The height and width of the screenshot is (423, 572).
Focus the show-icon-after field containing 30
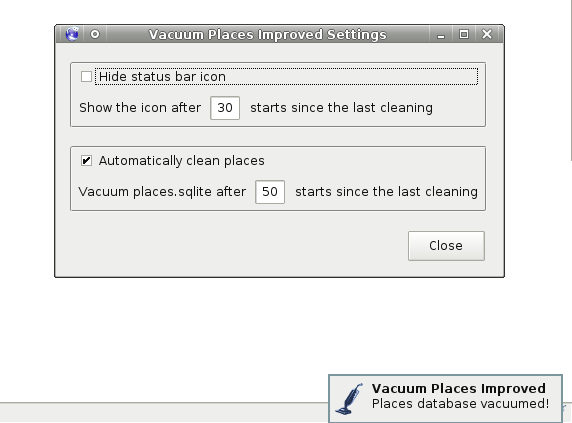225,108
